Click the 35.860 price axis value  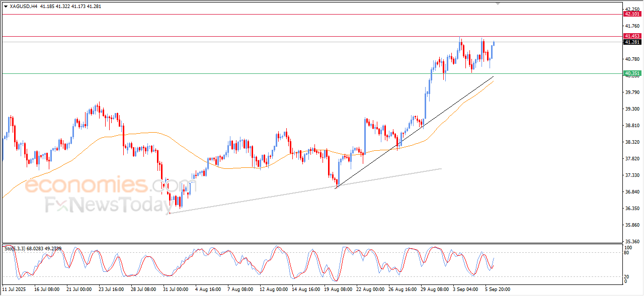coord(632,225)
